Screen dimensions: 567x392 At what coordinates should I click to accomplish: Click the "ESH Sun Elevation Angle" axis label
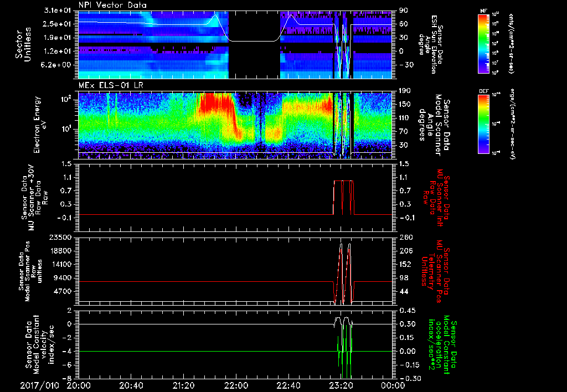[x=431, y=44]
